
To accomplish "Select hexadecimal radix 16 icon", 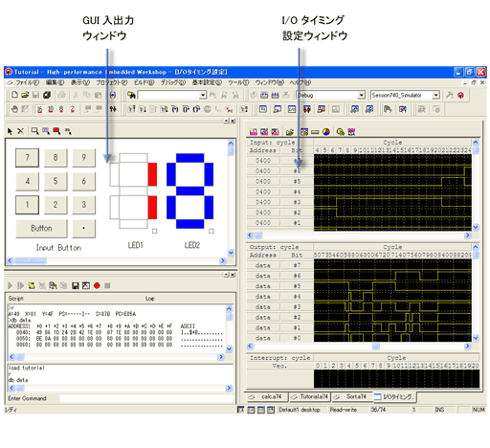I will point(39,109).
